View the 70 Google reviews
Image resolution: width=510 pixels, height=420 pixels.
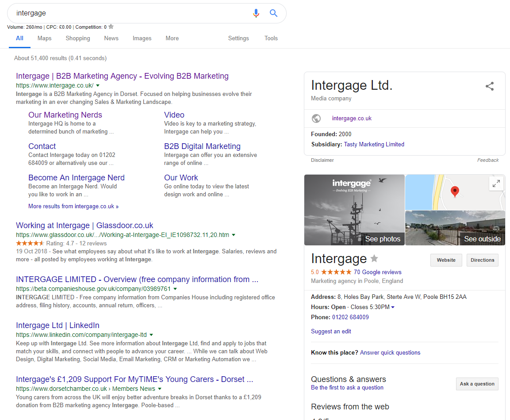(x=378, y=272)
